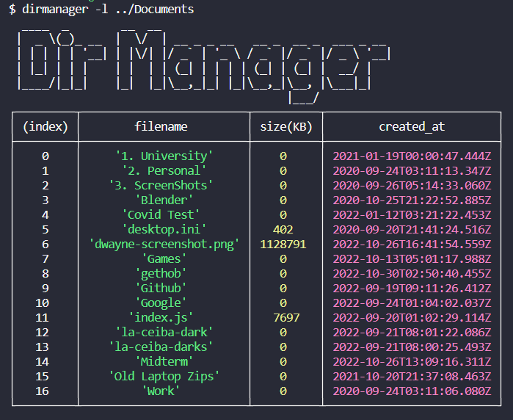Click index number 11 in the table

[43, 318]
